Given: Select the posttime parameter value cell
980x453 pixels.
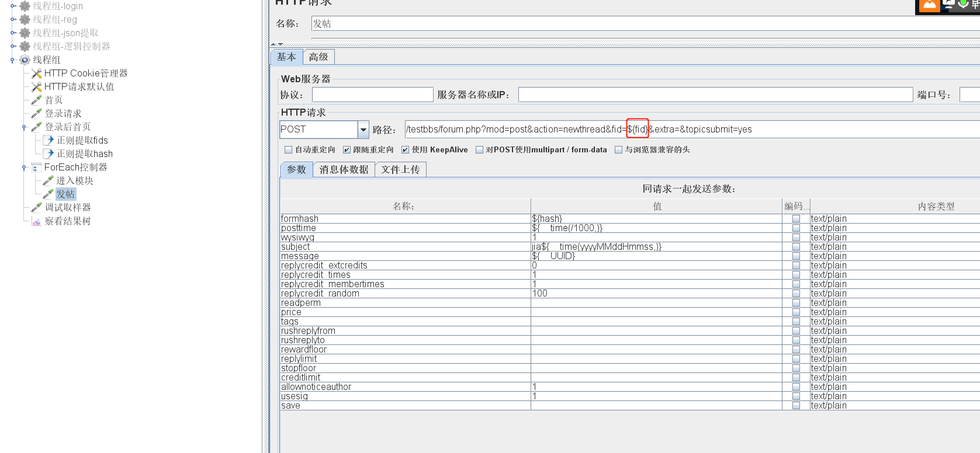Looking at the screenshot, I should pyautogui.click(x=656, y=228).
